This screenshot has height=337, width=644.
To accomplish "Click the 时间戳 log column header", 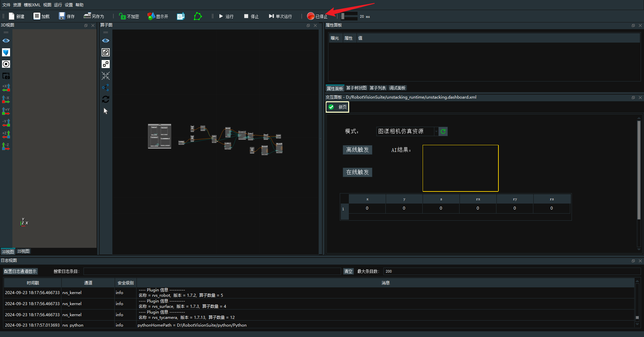I will pos(33,283).
